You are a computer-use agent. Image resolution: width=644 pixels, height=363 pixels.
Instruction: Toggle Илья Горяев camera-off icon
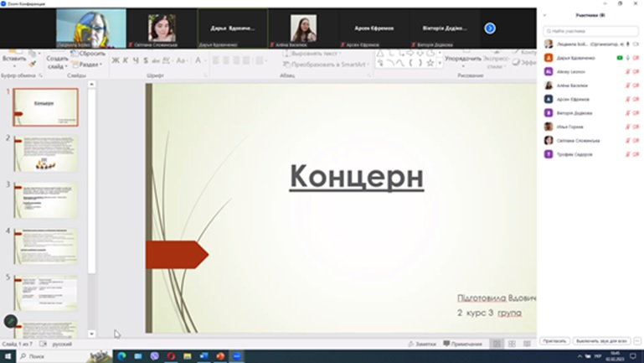636,127
